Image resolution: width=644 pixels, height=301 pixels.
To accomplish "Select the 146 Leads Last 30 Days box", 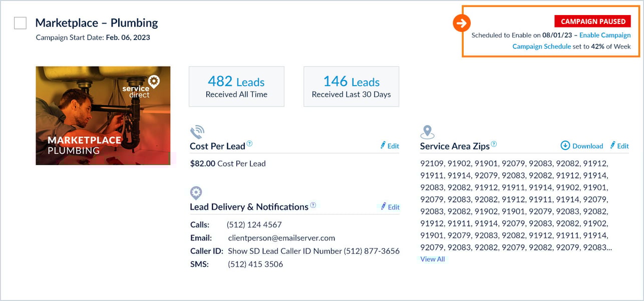I will tap(351, 86).
